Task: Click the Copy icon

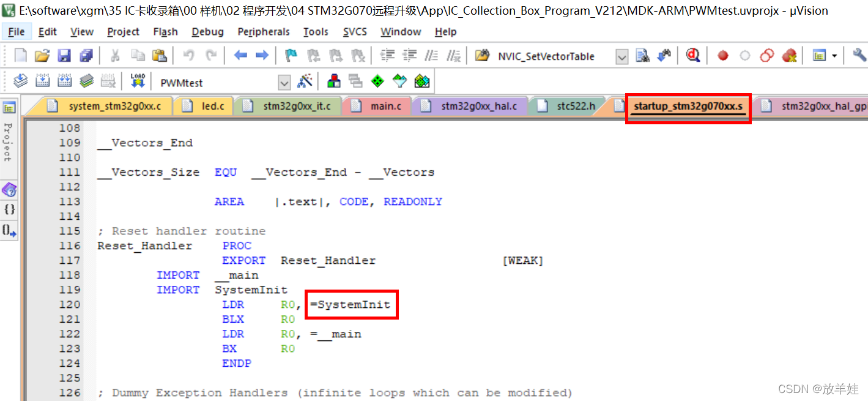Action: [138, 56]
